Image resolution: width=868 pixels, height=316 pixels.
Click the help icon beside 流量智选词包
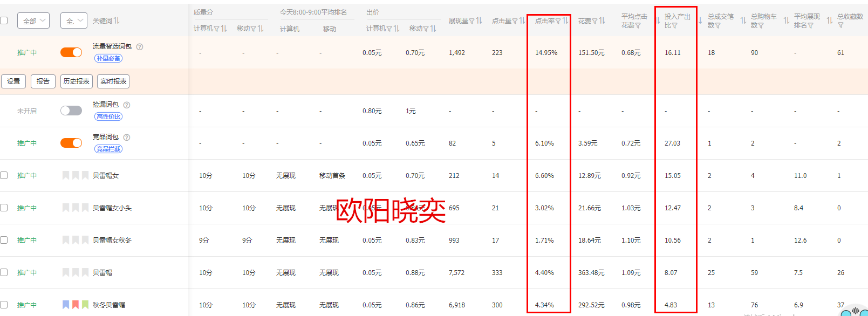click(x=140, y=47)
